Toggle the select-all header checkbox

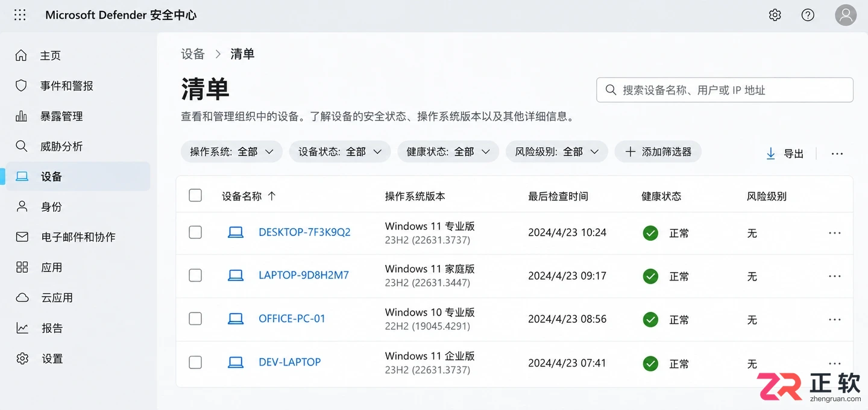pyautogui.click(x=195, y=195)
